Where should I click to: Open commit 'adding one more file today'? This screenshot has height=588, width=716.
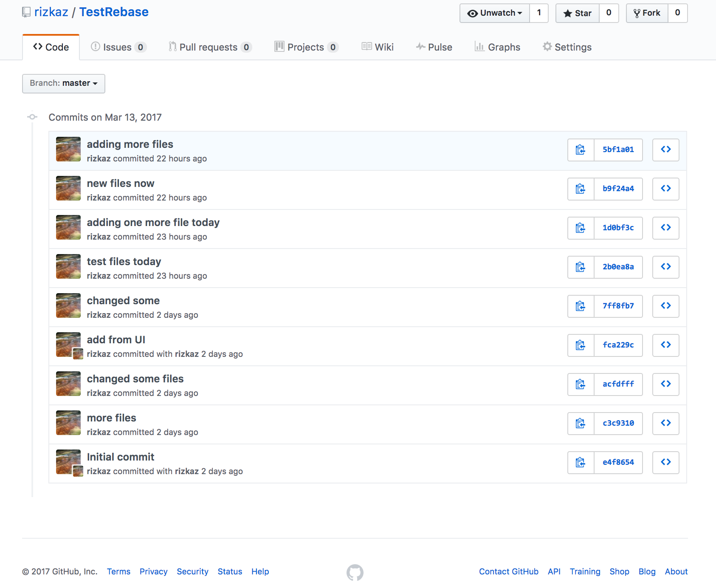click(153, 223)
